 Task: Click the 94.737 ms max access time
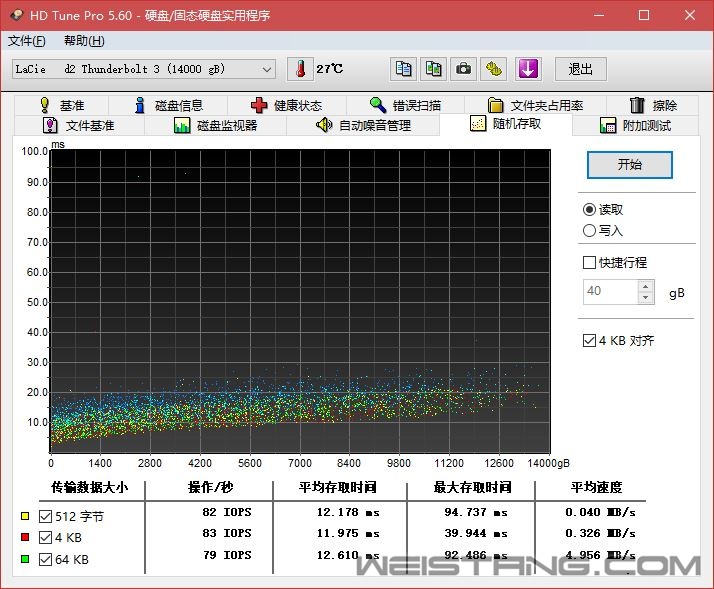476,512
